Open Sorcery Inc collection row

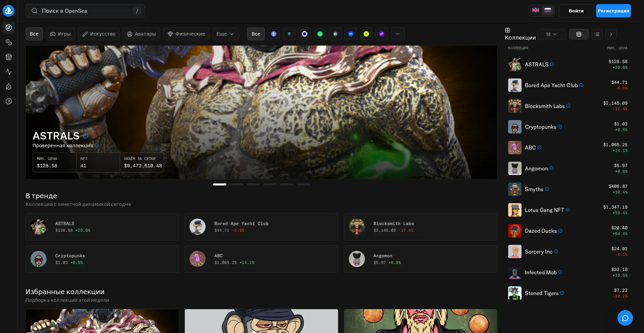tap(568, 252)
